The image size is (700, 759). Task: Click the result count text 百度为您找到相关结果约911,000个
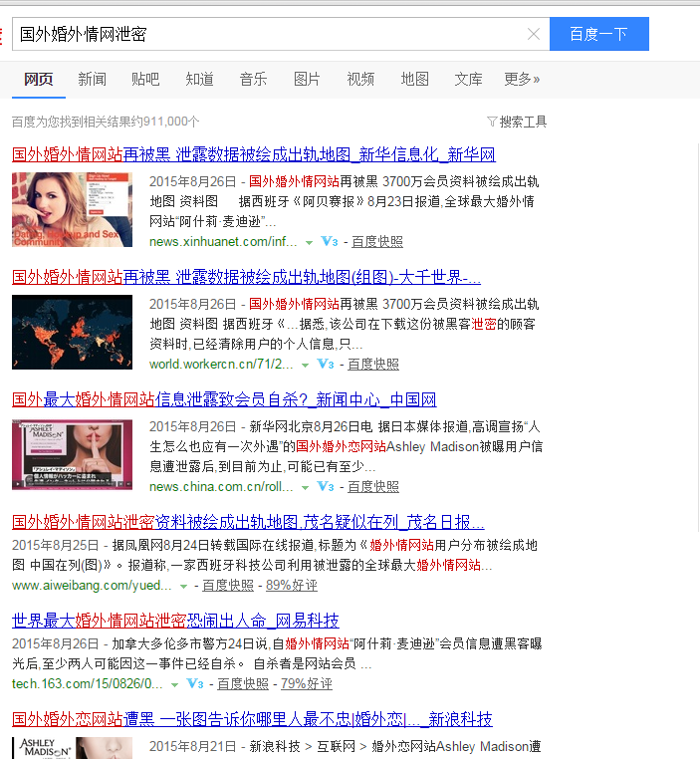click(106, 122)
